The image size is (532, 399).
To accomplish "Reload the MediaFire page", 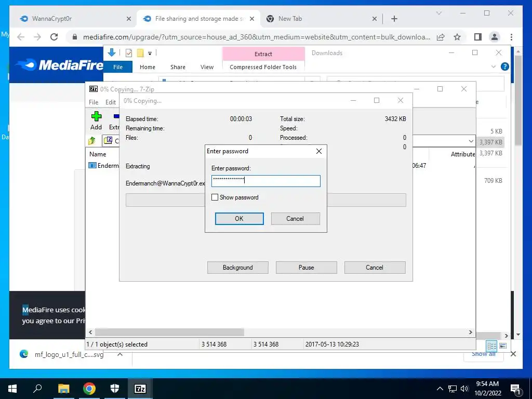I will click(x=54, y=37).
